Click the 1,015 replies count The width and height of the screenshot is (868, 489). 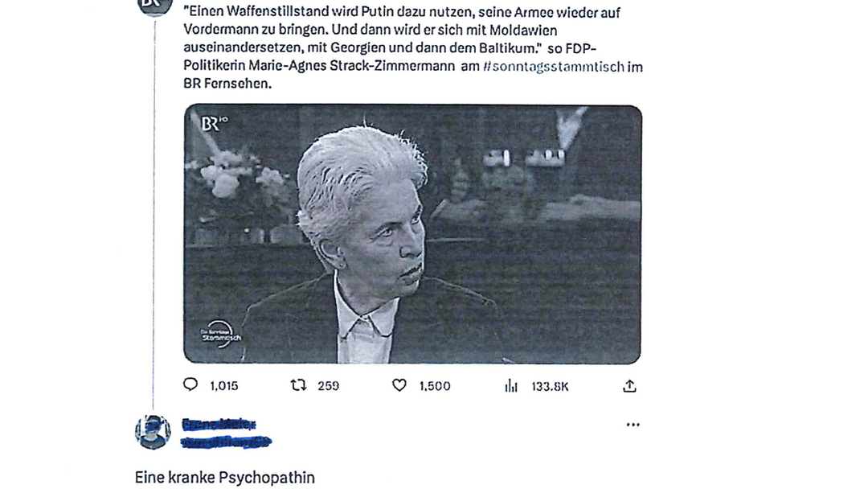tap(224, 386)
